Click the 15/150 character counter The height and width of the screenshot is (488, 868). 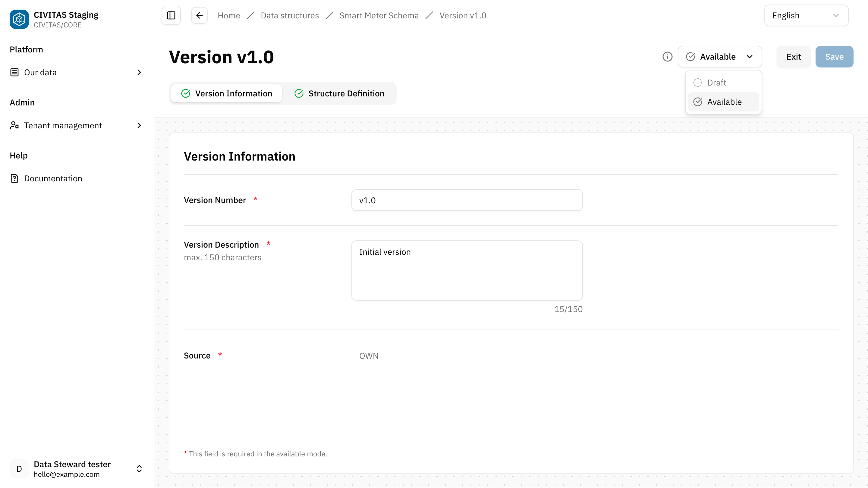pos(568,309)
